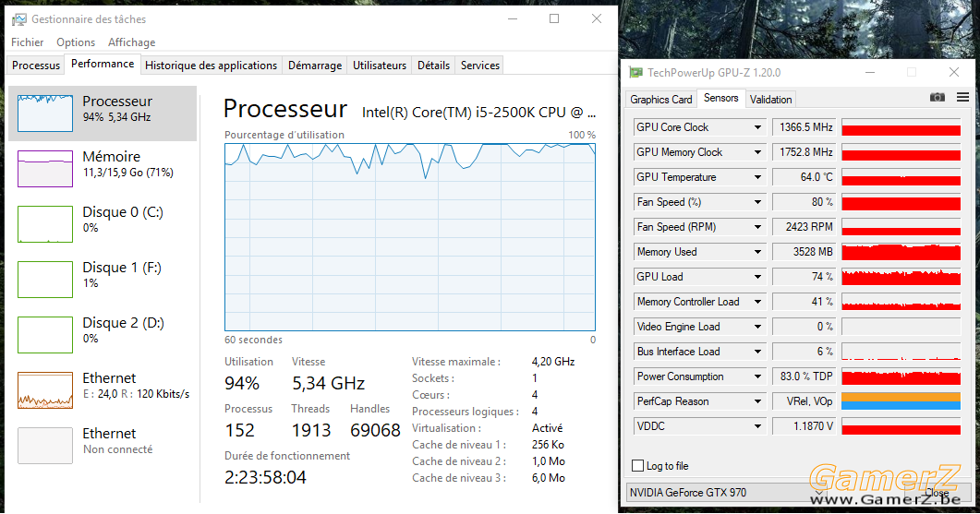Click the GPU-Z title bar icon

click(x=635, y=73)
